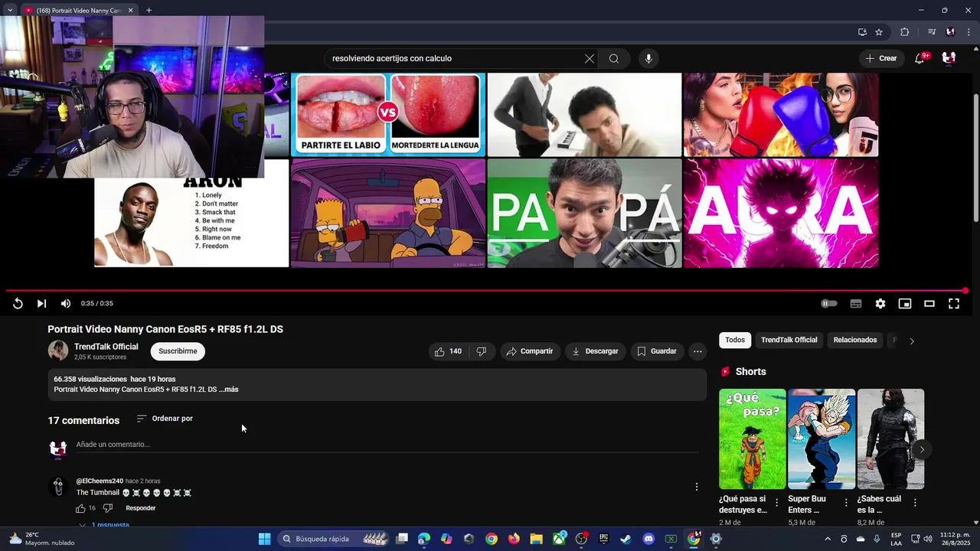Close the Portrait Video Nanny tab
This screenshot has height=551, width=980.
click(130, 11)
